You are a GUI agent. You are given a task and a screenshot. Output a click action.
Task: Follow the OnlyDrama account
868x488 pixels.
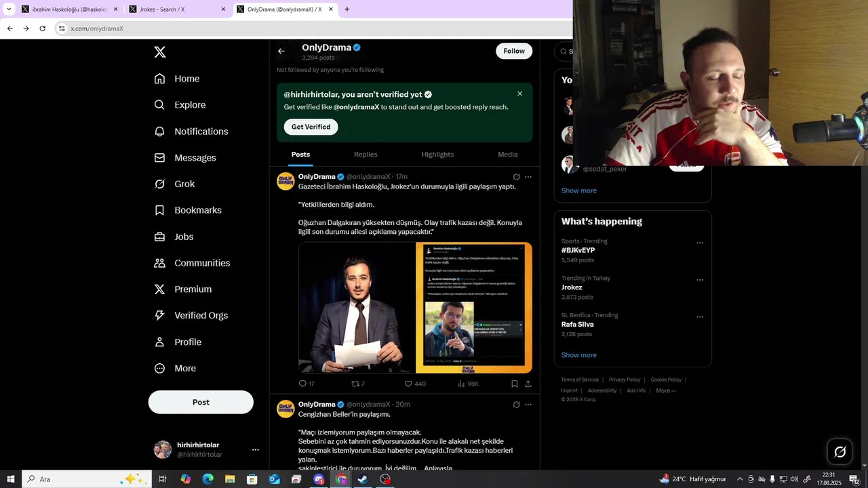(x=514, y=51)
